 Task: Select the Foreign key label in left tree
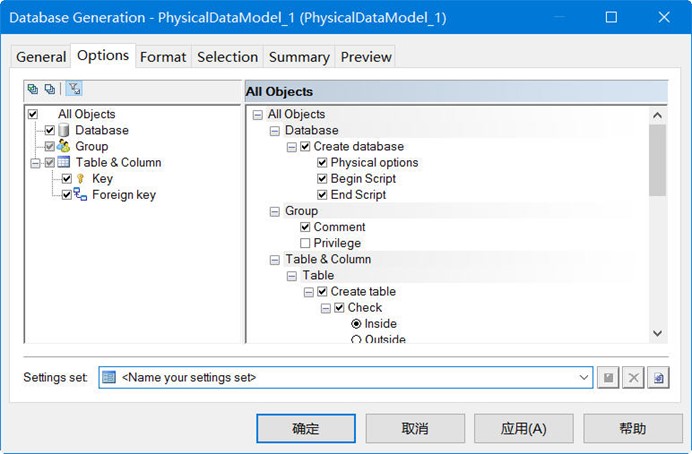click(x=124, y=195)
